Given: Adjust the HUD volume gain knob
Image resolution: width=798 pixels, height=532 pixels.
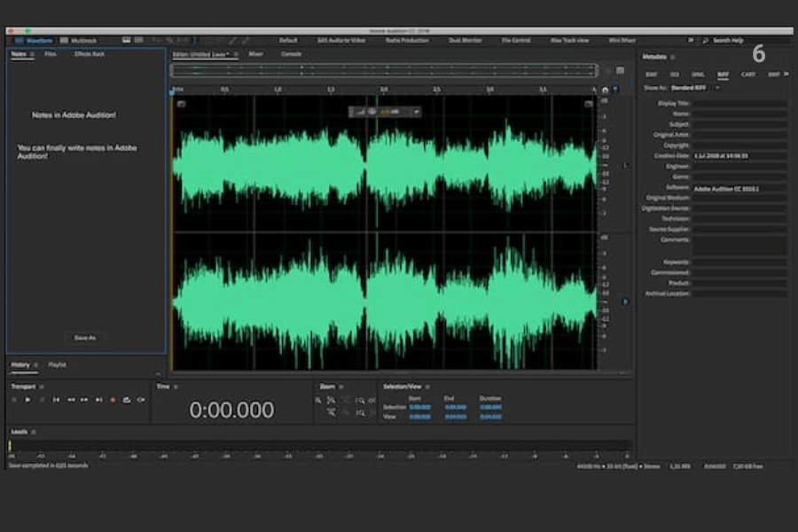Looking at the screenshot, I should click(x=372, y=112).
